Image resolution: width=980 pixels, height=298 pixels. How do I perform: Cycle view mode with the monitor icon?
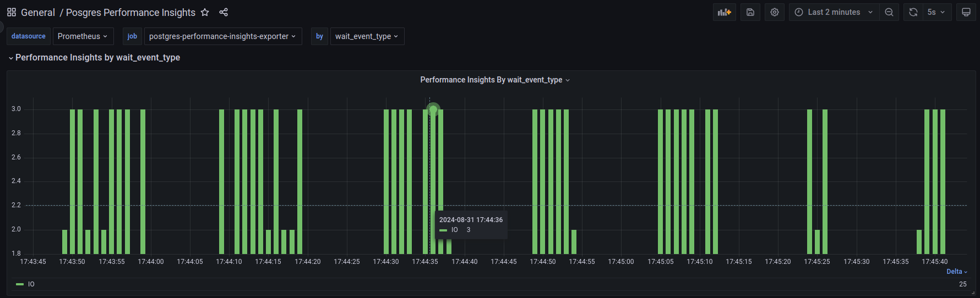[966, 12]
